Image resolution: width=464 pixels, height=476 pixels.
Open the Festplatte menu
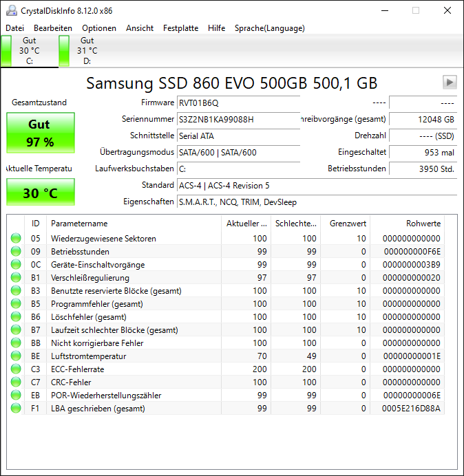(x=180, y=28)
